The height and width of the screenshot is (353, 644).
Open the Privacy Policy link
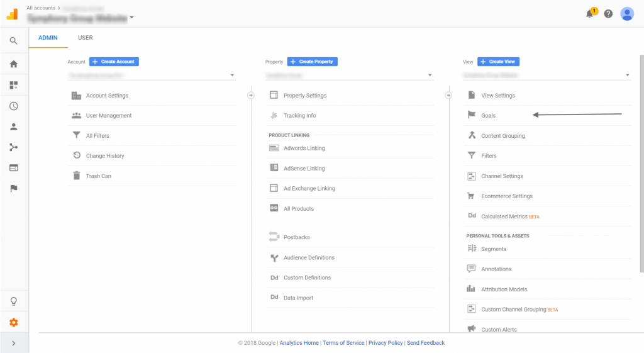click(386, 343)
